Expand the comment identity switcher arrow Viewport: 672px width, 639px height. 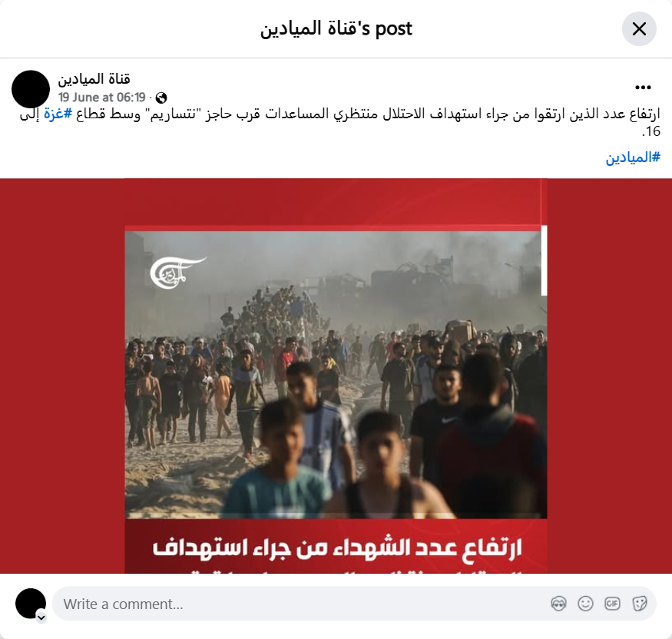[x=41, y=617]
